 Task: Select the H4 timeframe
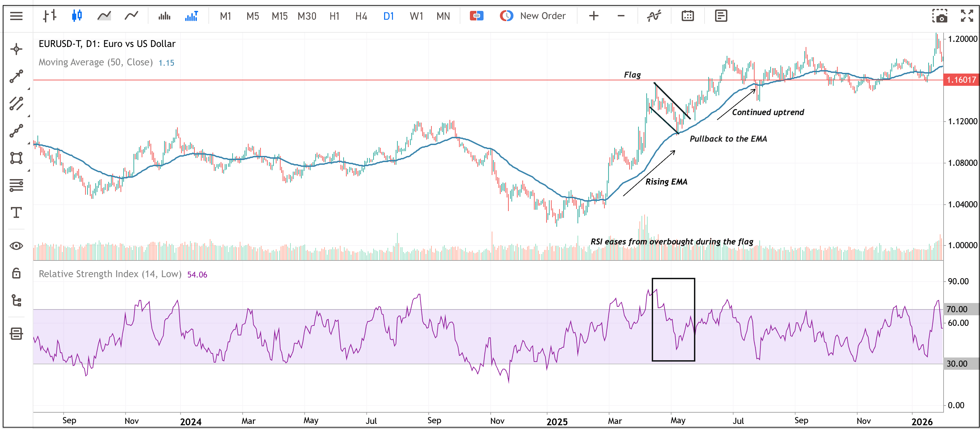(361, 16)
